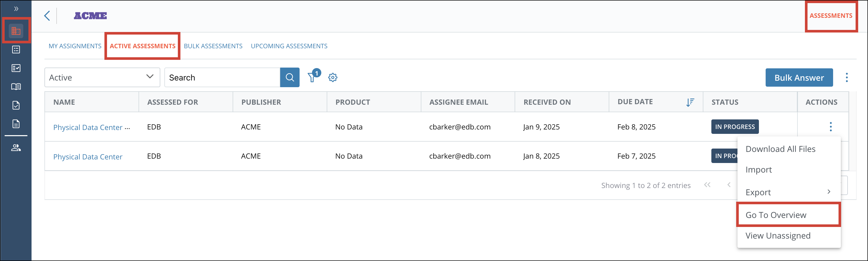Open the filter icon with badge count

click(312, 77)
